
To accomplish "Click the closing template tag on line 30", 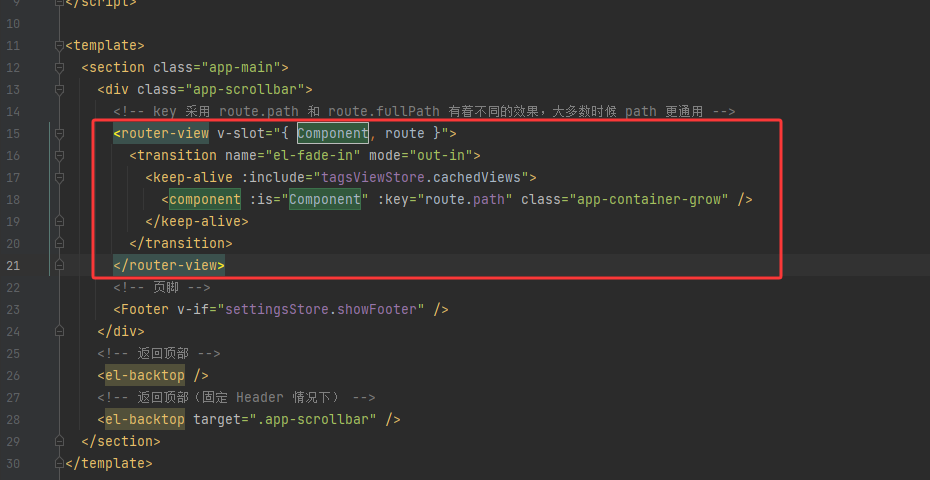I will click(109, 463).
